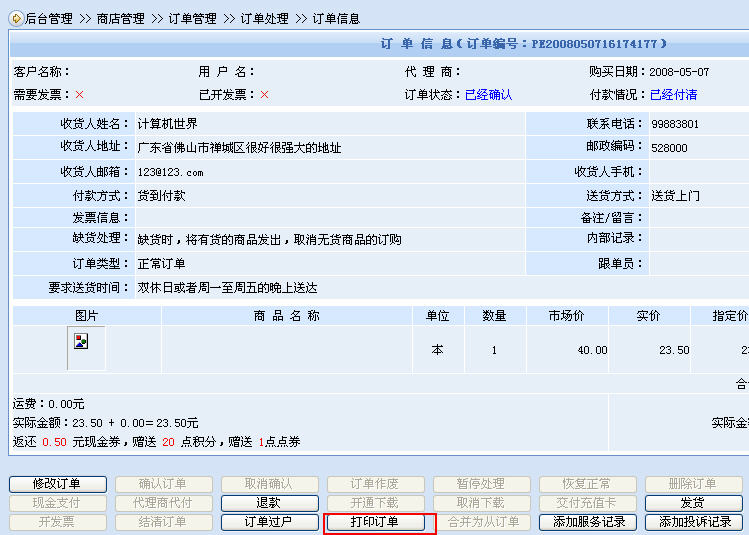The image size is (749, 535).
Task: Click the 已经确认 order status link
Action: [489, 95]
